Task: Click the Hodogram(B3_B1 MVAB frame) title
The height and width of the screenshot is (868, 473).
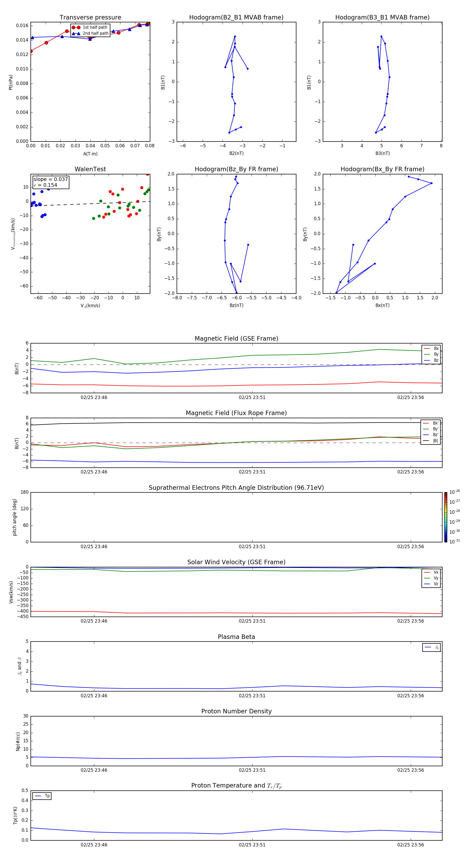Action: 382,18
